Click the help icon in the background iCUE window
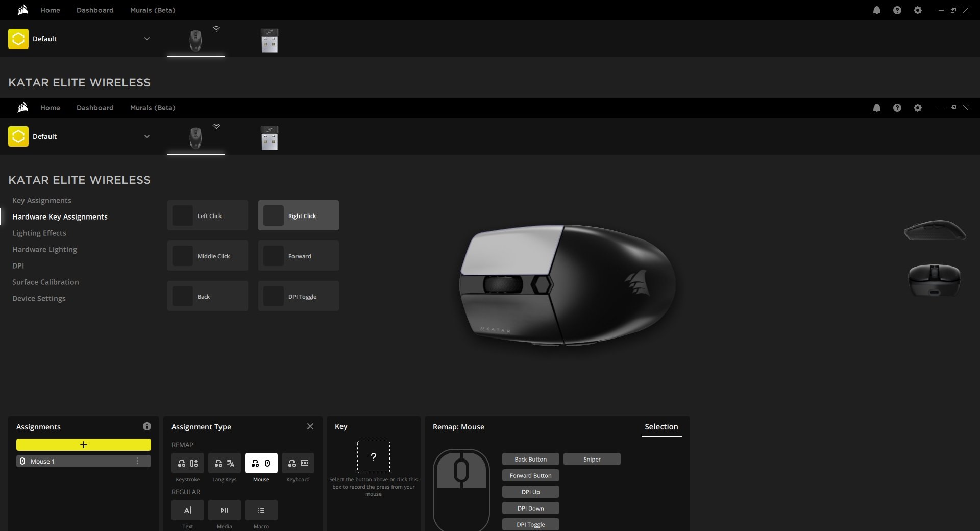The width and height of the screenshot is (980, 531). point(897,10)
